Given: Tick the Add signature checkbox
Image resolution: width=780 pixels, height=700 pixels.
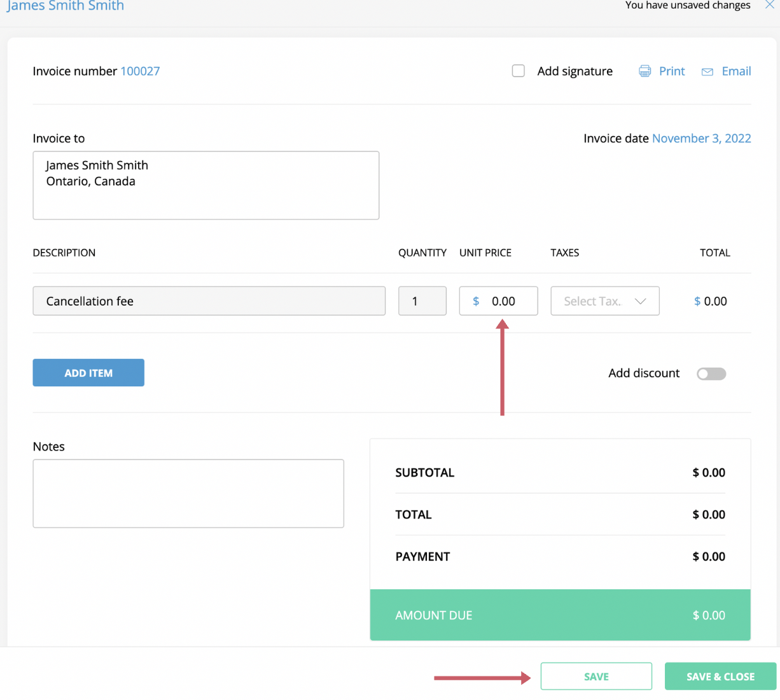Looking at the screenshot, I should click(x=519, y=71).
